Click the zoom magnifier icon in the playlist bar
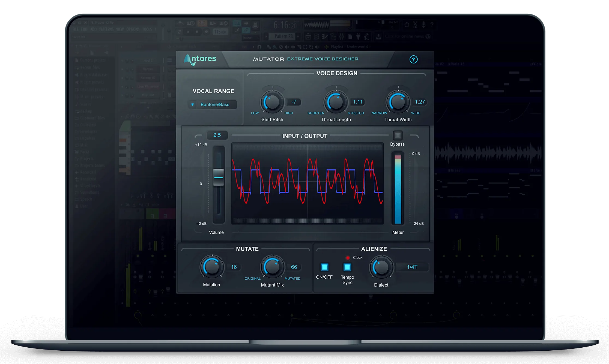 (311, 47)
